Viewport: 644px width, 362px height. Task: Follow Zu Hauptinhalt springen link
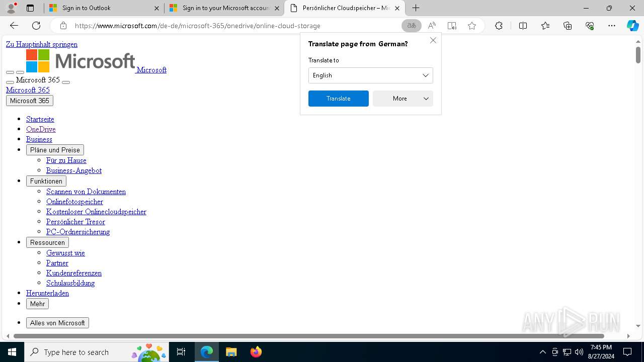pyautogui.click(x=42, y=44)
